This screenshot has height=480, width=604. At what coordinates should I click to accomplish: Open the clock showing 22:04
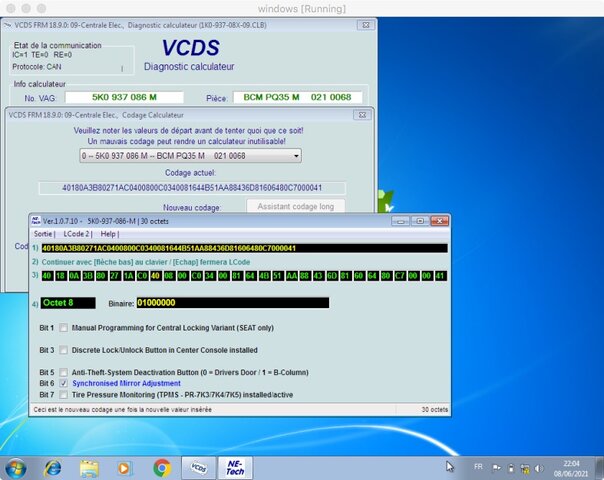(571, 468)
